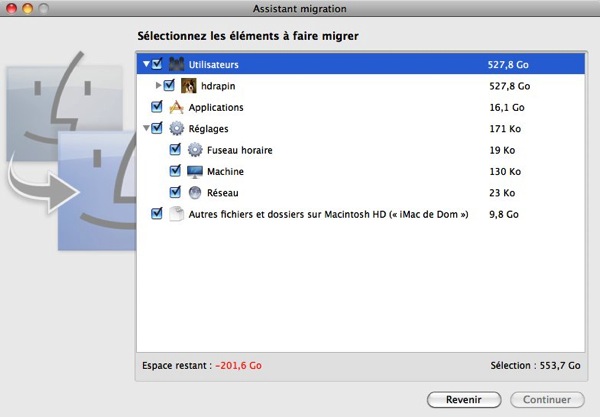The width and height of the screenshot is (600, 417).
Task: Select the Utilisateurs row size 527,8 Go
Action: tap(507, 65)
